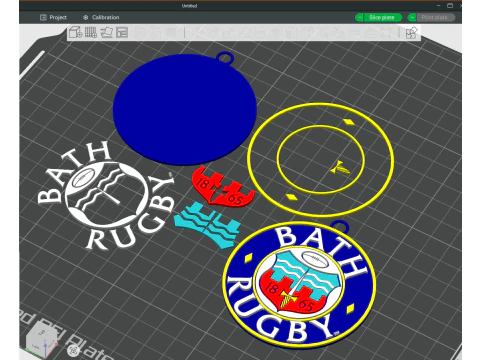Select the solid blue disc object
Screen dimensions: 480x360
click(185, 110)
